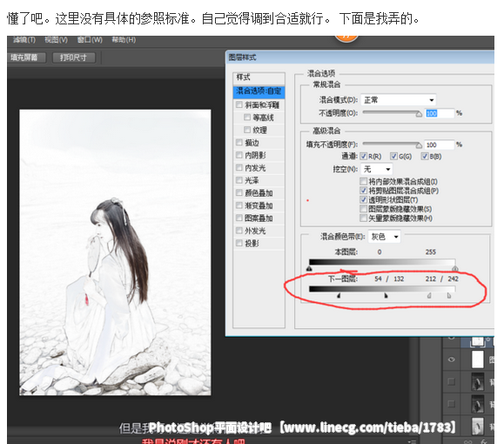The image size is (504, 444).
Task: Click the 填充不透明度 slider handle
Action: [419, 145]
